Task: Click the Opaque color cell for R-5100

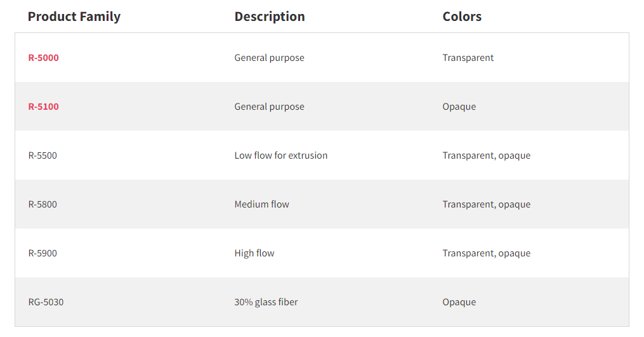Action: click(459, 107)
